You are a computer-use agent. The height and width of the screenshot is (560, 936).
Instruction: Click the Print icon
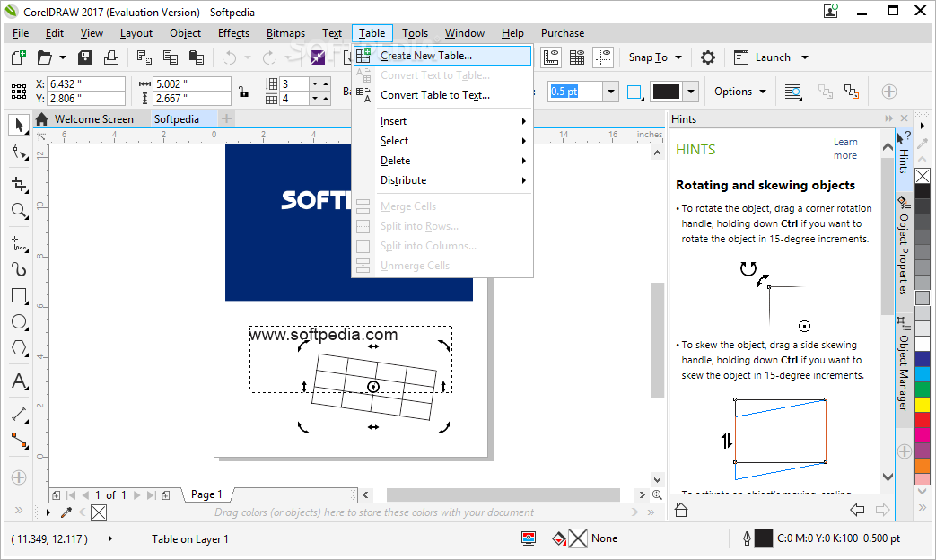[x=111, y=57]
